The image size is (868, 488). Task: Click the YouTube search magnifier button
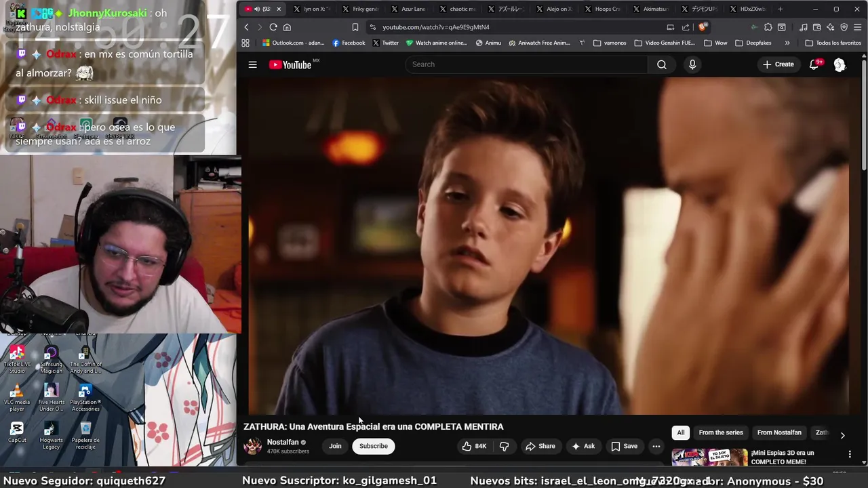[x=662, y=64]
